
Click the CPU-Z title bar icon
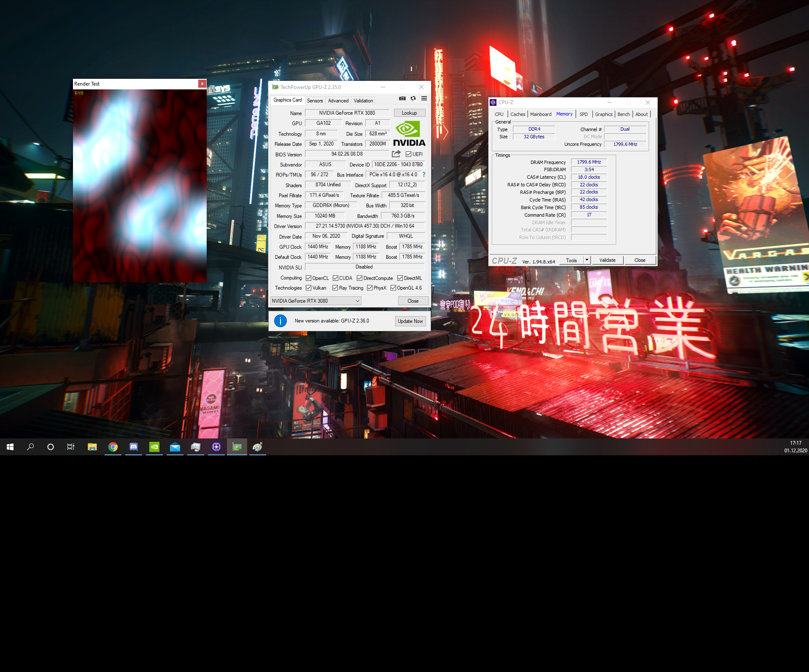coord(493,102)
